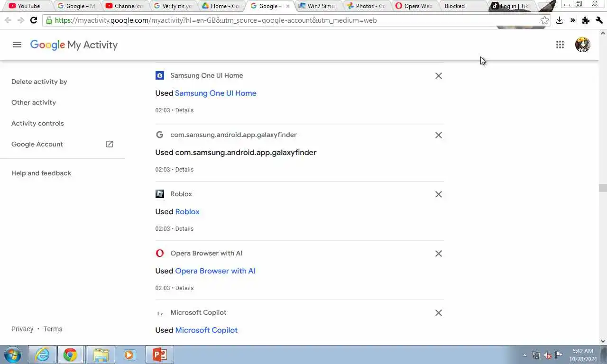Go back with the browser back arrow

(8, 20)
